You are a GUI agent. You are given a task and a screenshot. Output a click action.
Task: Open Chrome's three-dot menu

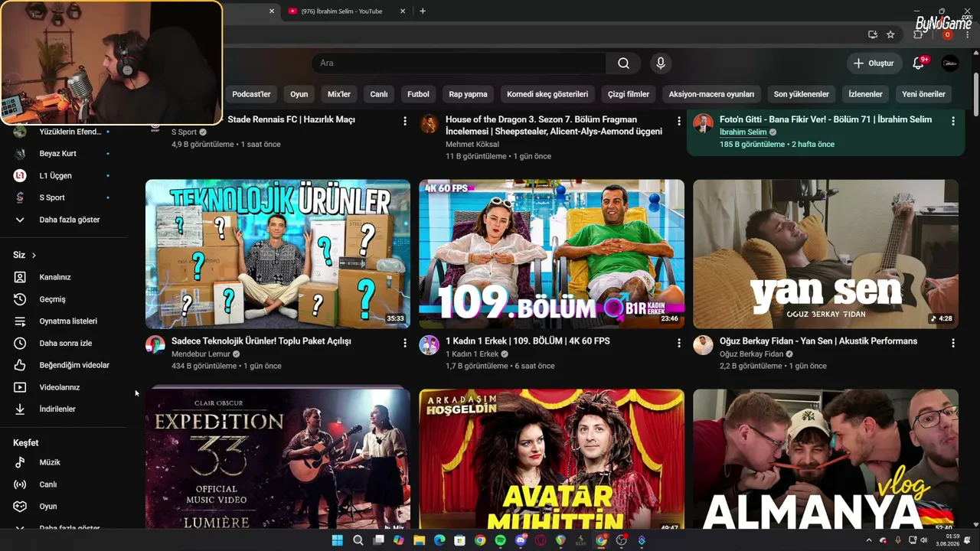(967, 34)
